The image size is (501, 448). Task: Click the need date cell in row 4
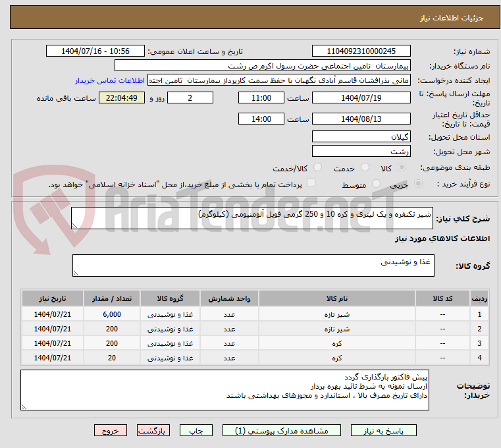53,358
